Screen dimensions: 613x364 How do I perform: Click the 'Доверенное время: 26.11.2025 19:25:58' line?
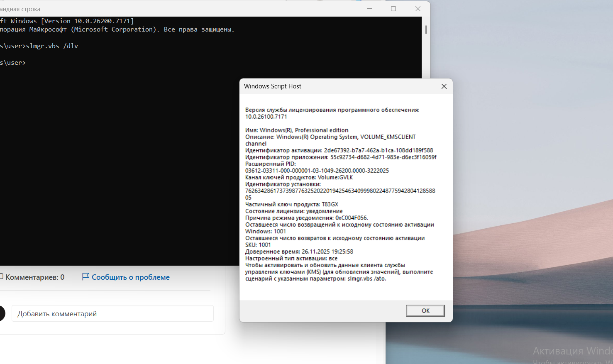(x=299, y=252)
